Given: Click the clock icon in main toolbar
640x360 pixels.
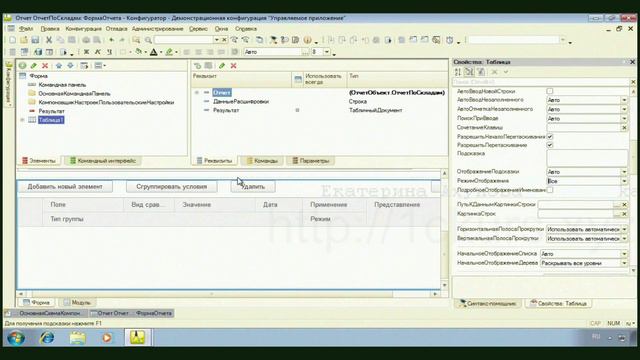Looking at the screenshot, I should [x=449, y=40].
